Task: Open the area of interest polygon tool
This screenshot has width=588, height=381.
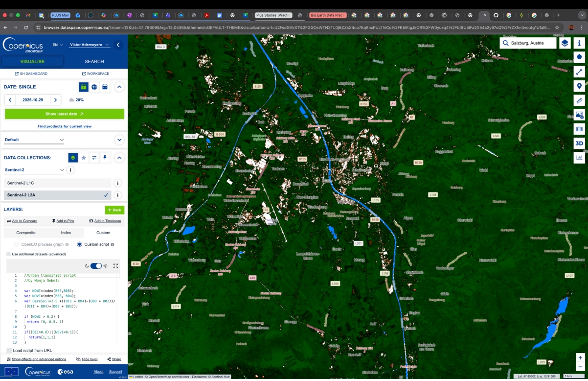Action: [579, 57]
